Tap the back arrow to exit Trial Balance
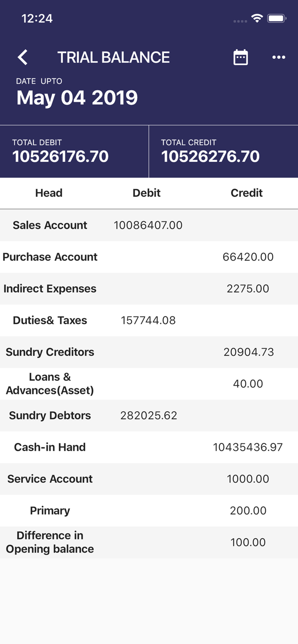Image resolution: width=298 pixels, height=644 pixels. [x=22, y=57]
